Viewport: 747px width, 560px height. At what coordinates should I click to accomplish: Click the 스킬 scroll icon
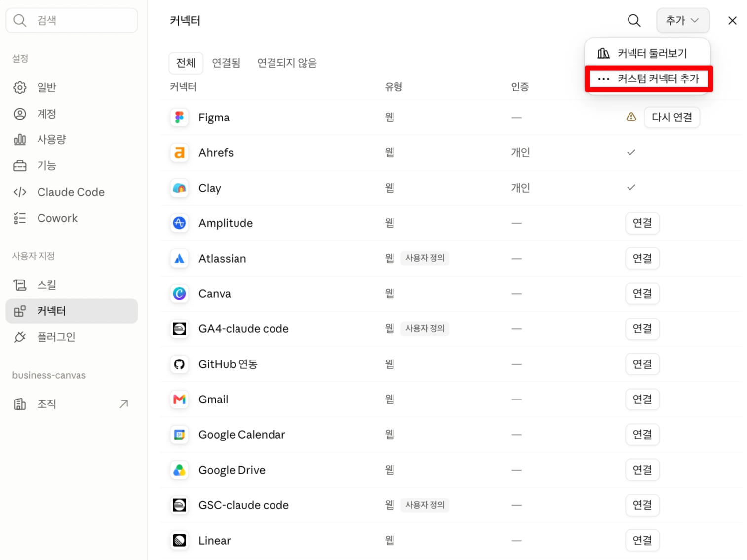tap(20, 285)
